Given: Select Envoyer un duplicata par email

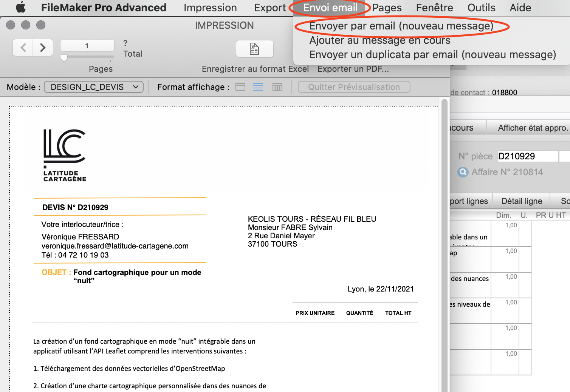Looking at the screenshot, I should coord(432,55).
